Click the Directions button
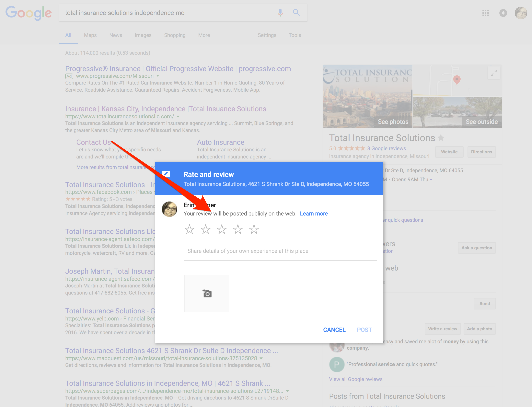This screenshot has height=407, width=532. click(x=481, y=152)
